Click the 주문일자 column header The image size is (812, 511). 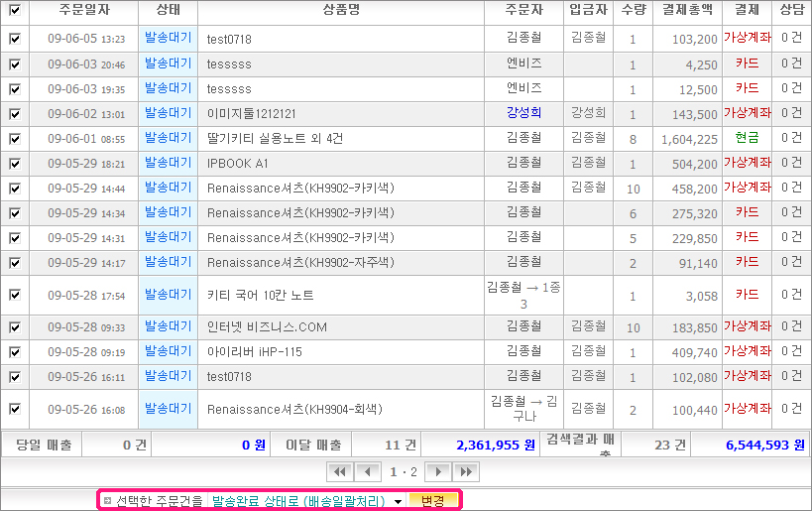[x=83, y=11]
